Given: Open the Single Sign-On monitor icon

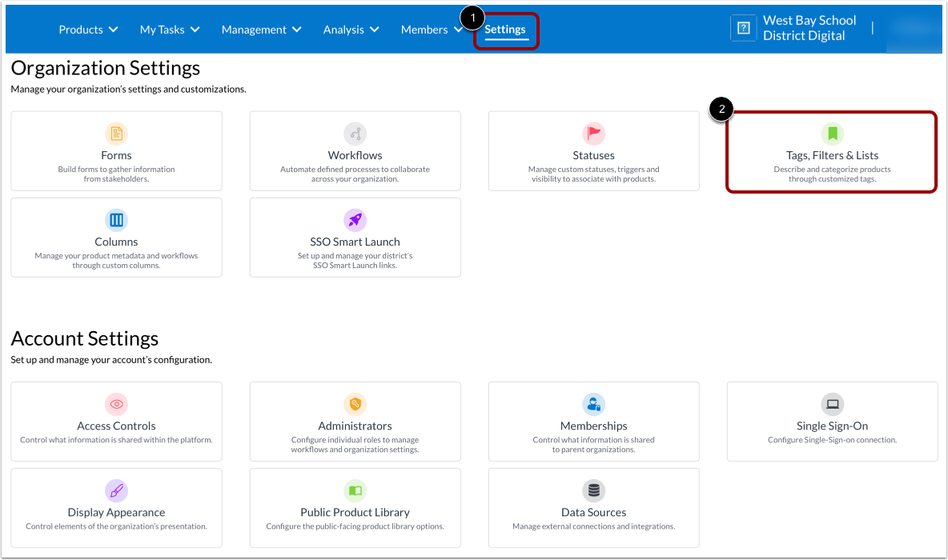Looking at the screenshot, I should [x=832, y=404].
